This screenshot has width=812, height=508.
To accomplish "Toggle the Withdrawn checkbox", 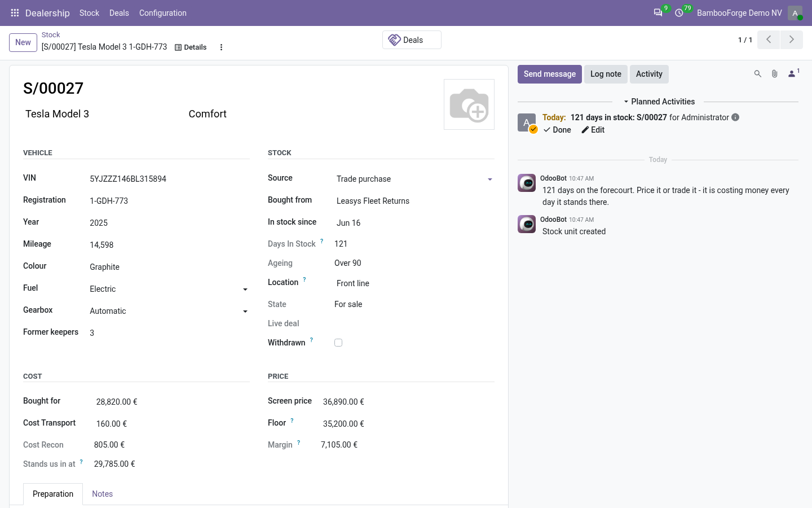I will 338,343.
